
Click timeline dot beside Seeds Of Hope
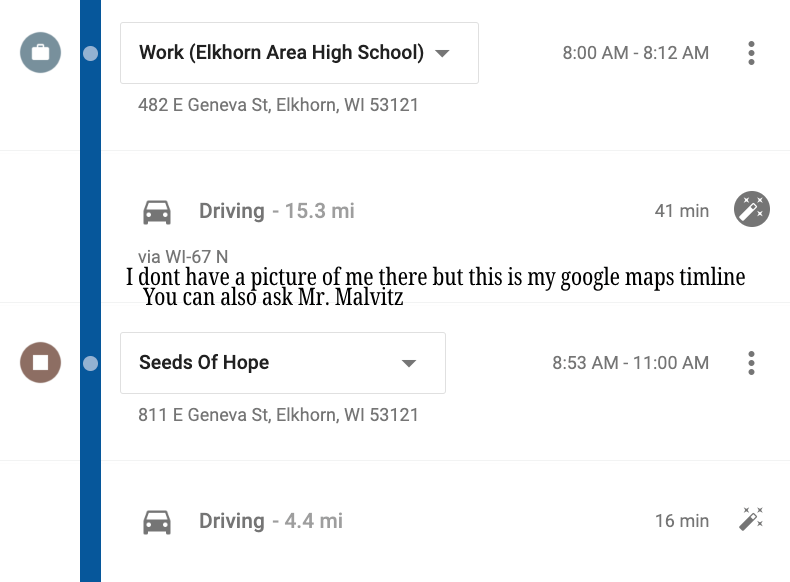click(x=91, y=363)
